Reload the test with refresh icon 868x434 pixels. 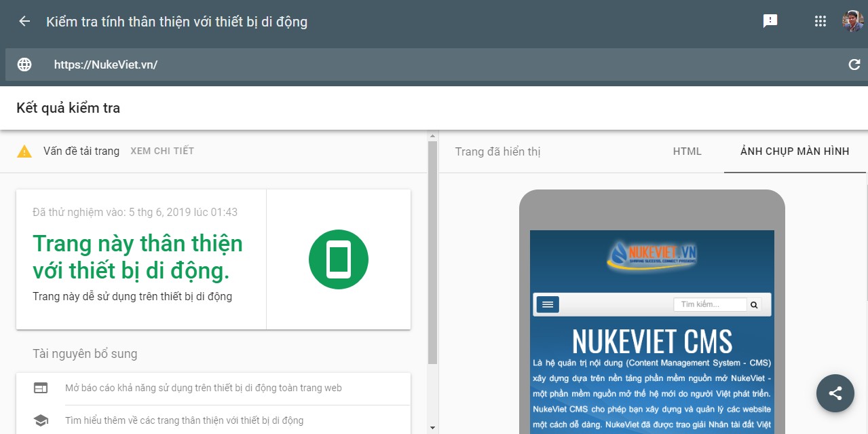click(x=854, y=65)
